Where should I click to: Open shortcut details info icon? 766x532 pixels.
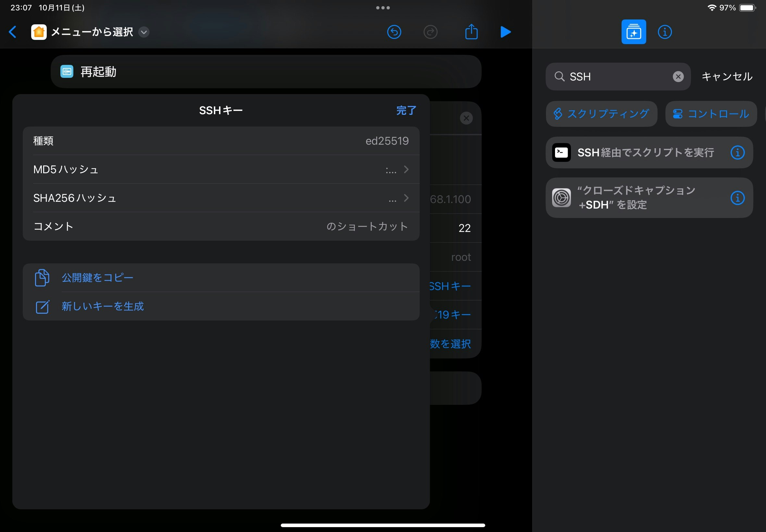[665, 32]
